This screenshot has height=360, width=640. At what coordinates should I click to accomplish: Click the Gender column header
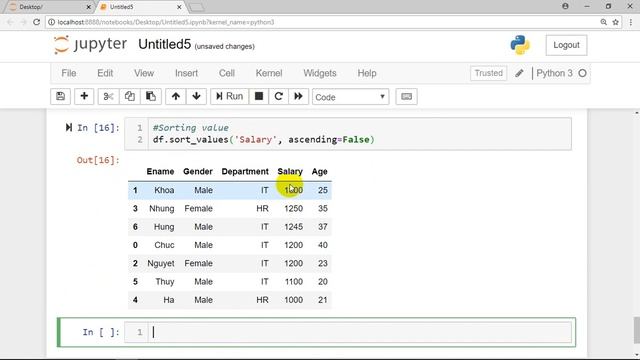(198, 171)
